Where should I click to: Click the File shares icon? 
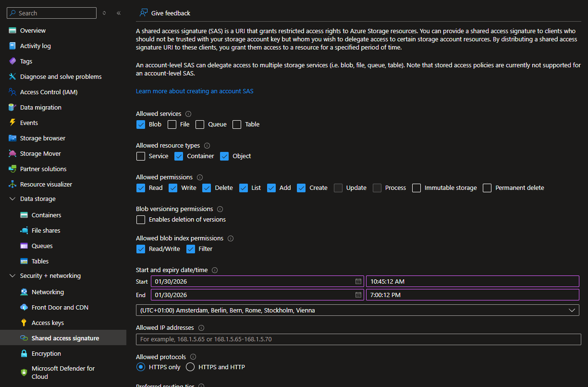pyautogui.click(x=24, y=230)
